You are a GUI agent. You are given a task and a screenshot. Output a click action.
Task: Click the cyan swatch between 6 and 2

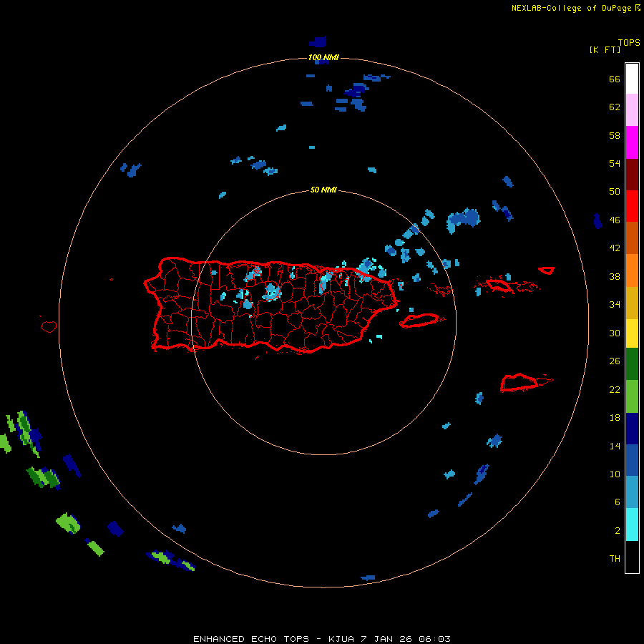pos(632,525)
